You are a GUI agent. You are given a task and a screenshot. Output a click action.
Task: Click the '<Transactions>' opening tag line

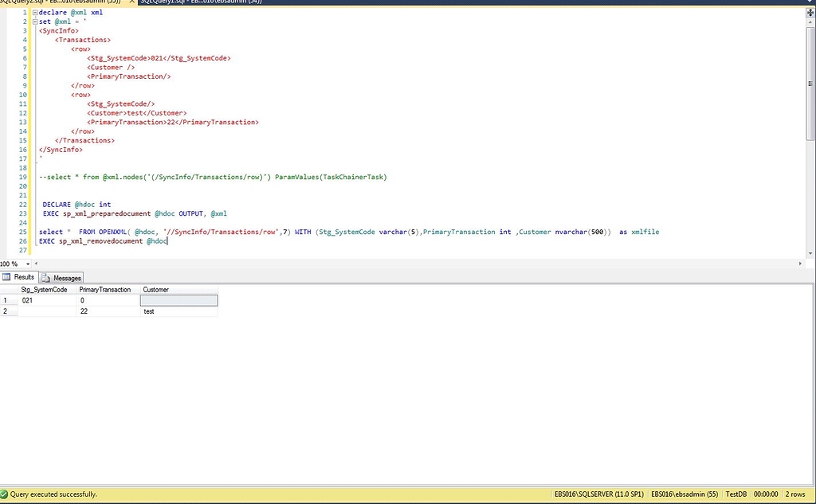[x=83, y=40]
